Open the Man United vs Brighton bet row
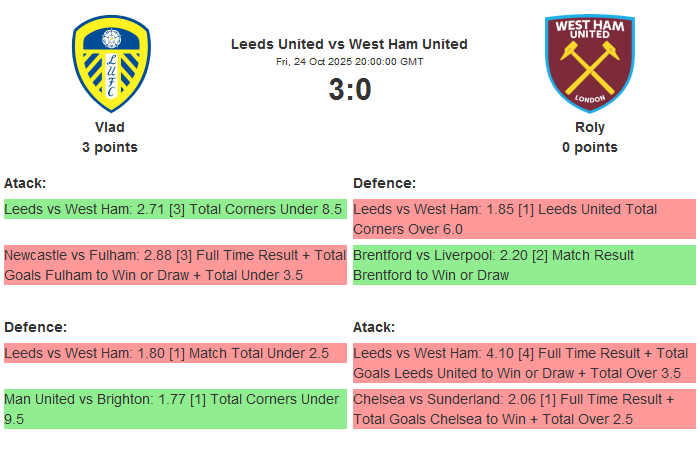This screenshot has height=460, width=700. pos(174,409)
